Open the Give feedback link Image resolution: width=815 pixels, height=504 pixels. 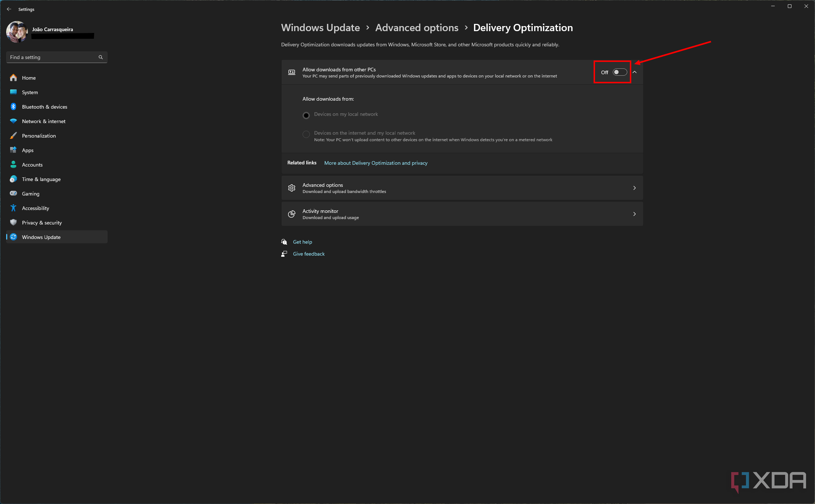[x=309, y=254]
